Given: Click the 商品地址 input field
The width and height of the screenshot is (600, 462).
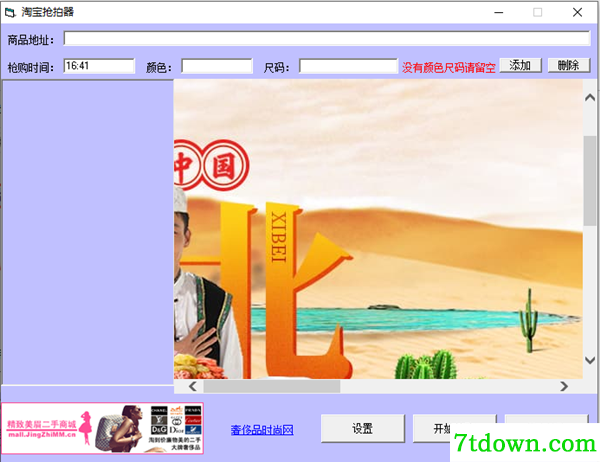Looking at the screenshot, I should click(x=327, y=38).
